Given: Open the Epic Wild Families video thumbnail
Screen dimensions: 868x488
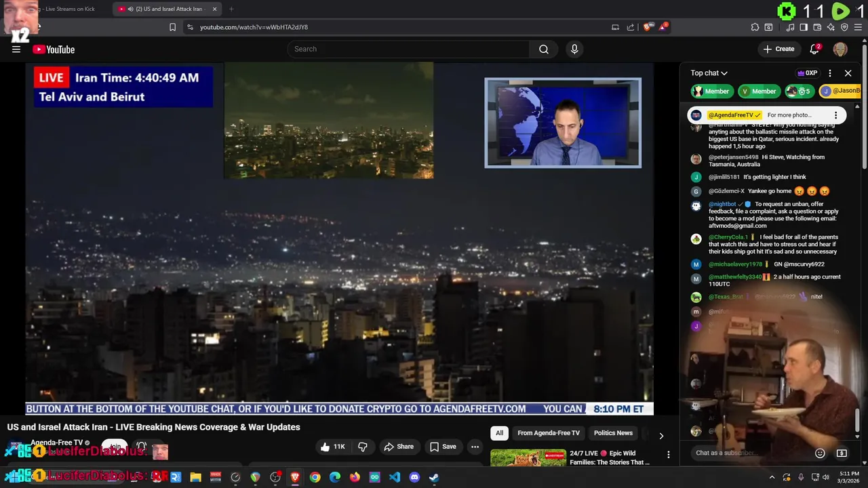Looking at the screenshot, I should [528, 458].
